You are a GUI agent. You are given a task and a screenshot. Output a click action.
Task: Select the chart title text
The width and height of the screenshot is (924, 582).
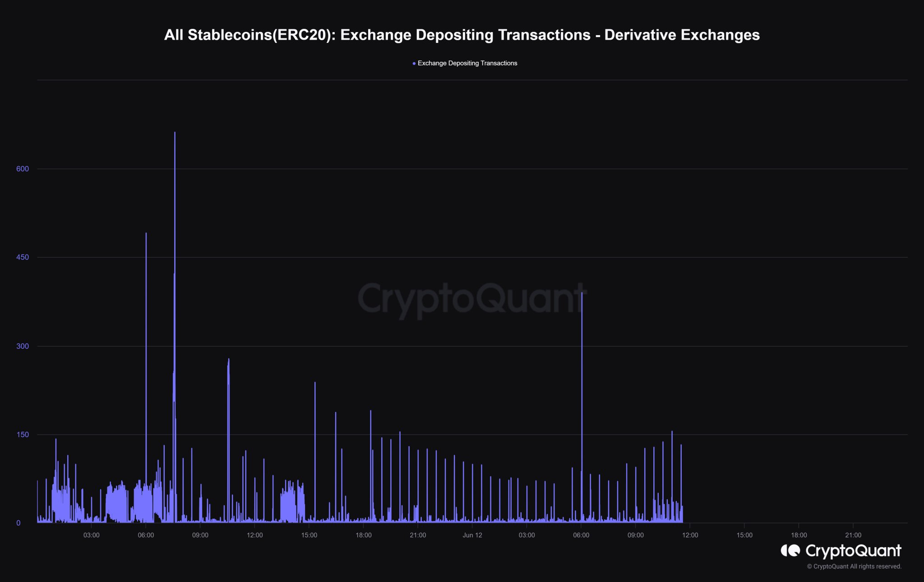coord(462,35)
